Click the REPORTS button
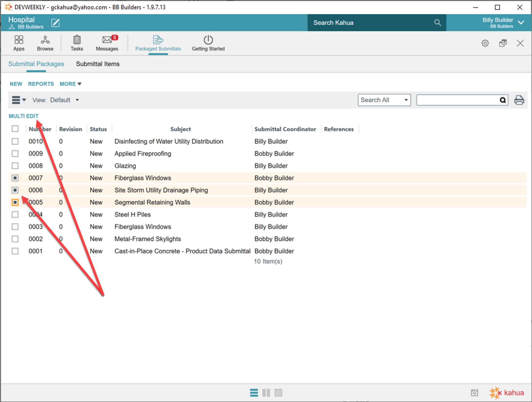The image size is (532, 402). (x=41, y=84)
